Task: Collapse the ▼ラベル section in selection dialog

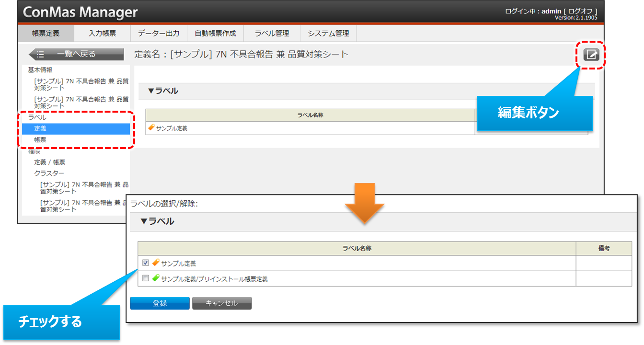Action: click(157, 221)
